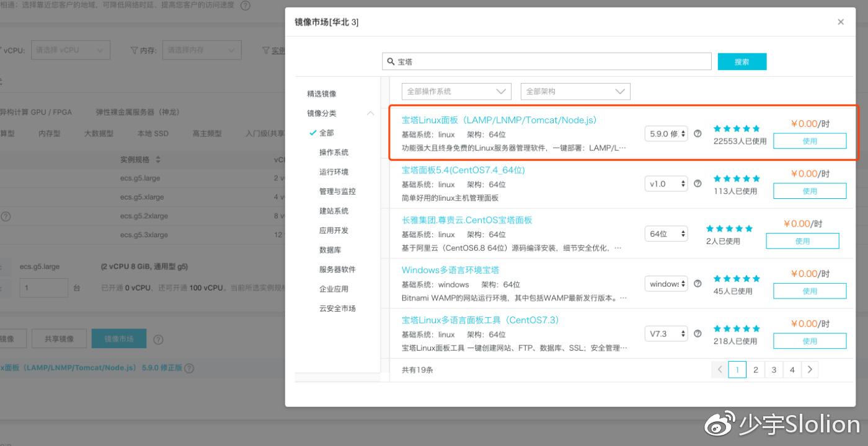Open 宝塔Linux多语言面板工具 (CentOS7.3) link
868x446 pixels.
[x=480, y=320]
